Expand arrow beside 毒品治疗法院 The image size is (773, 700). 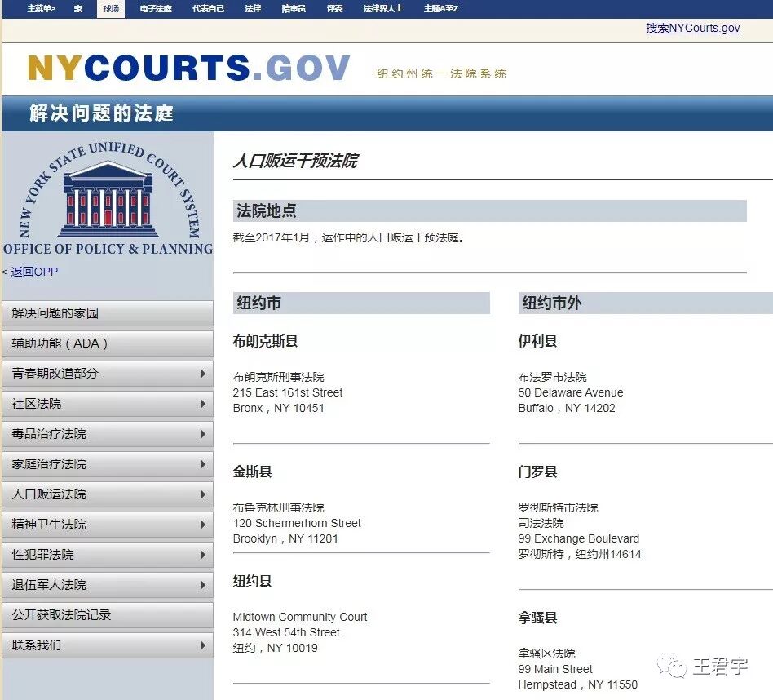click(203, 434)
